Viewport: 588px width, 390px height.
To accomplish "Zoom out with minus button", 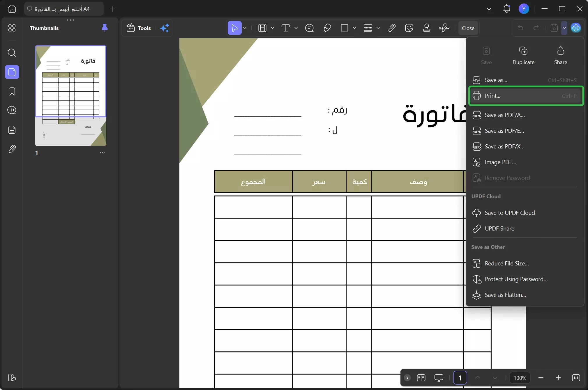I will click(x=541, y=378).
